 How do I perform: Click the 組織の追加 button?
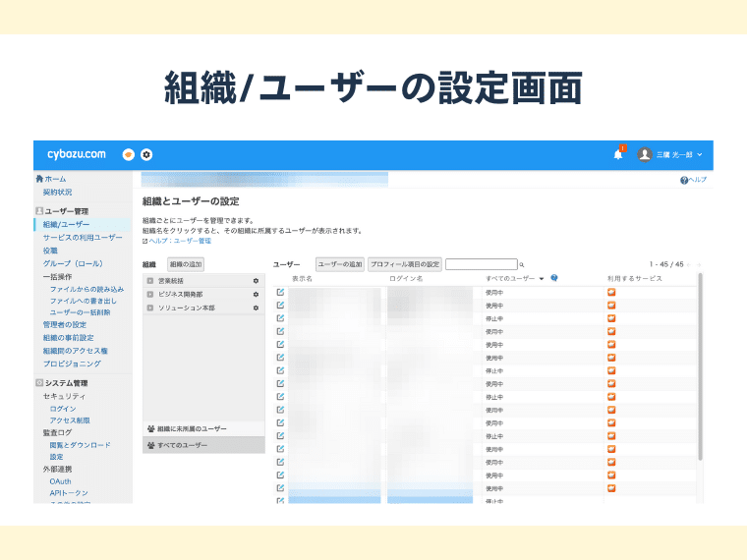(x=186, y=264)
